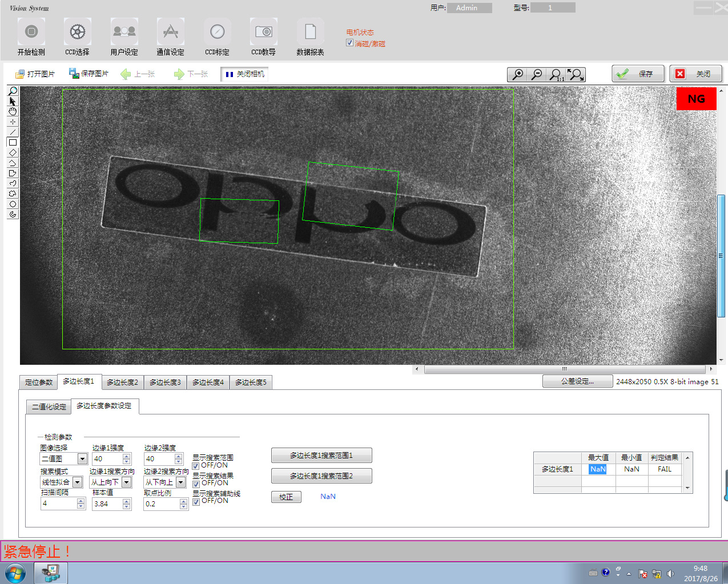Click the 多边长度1搜索范围1 button
This screenshot has width=728, height=584.
pyautogui.click(x=321, y=456)
